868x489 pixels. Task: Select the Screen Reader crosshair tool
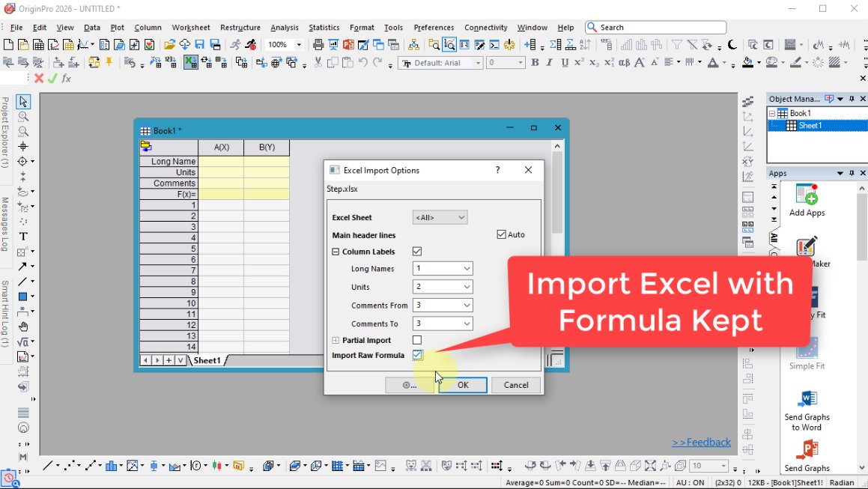[x=23, y=146]
